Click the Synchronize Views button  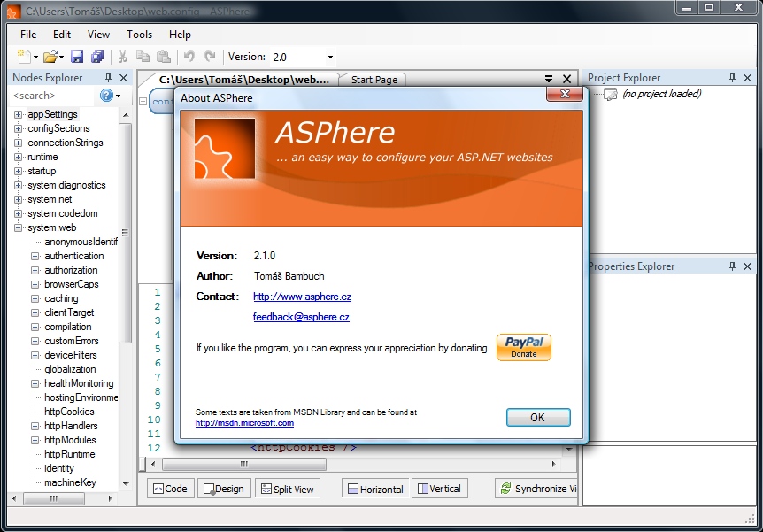coord(536,489)
